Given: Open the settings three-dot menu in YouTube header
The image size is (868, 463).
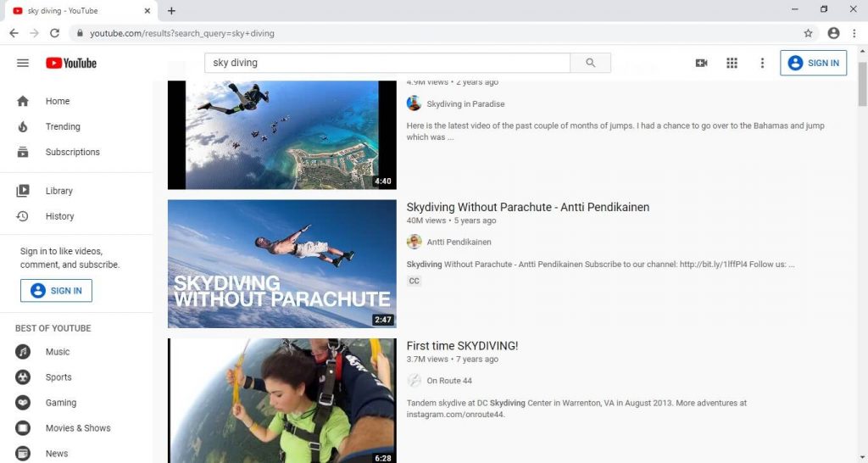Looking at the screenshot, I should pos(762,63).
